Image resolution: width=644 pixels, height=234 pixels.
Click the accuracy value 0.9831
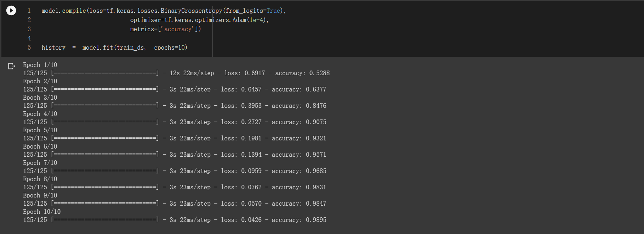click(x=316, y=187)
